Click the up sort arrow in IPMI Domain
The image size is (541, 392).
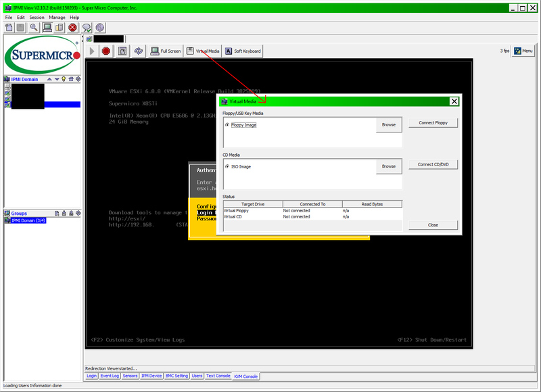click(x=49, y=79)
